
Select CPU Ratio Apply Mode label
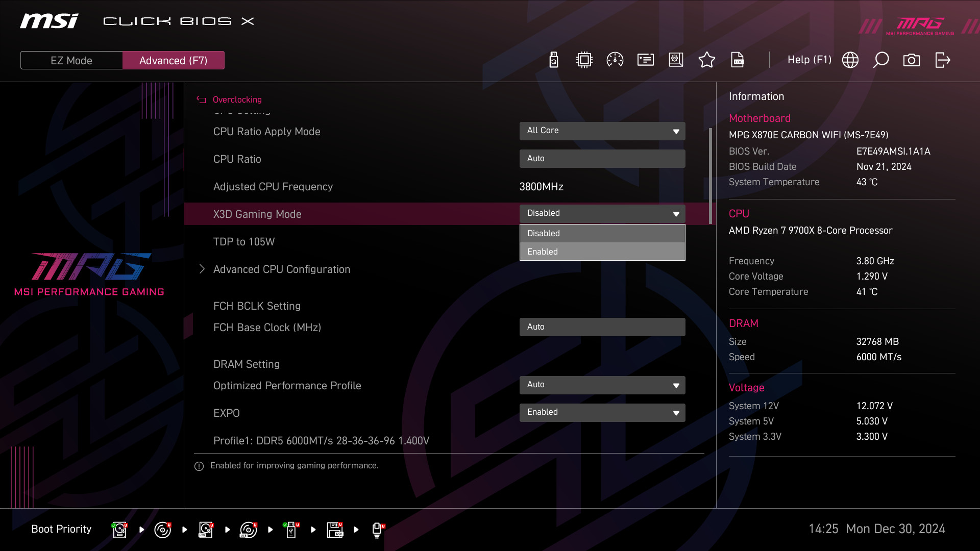pos(267,132)
